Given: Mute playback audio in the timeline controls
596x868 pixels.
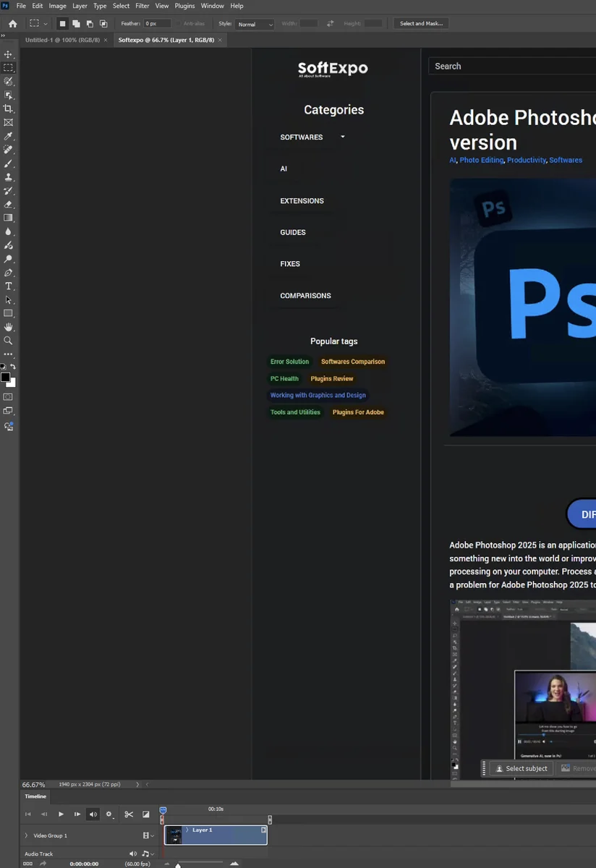Looking at the screenshot, I should click(x=93, y=814).
